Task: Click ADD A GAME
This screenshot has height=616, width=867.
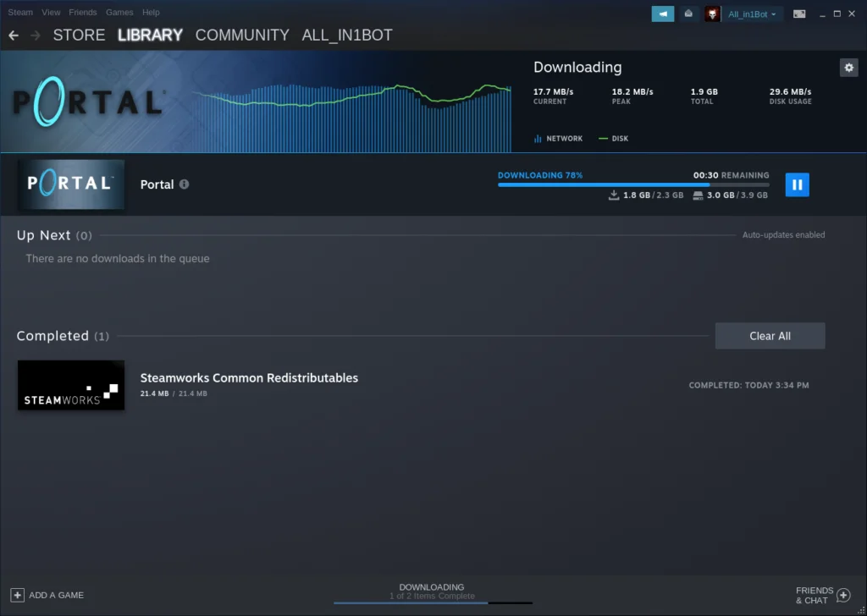Action: [47, 595]
